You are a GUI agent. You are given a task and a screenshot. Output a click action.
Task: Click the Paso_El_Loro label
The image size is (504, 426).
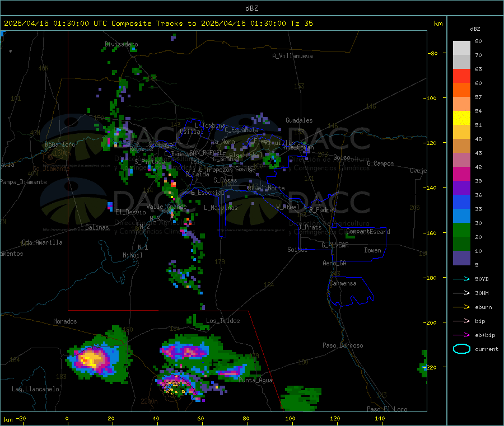[387, 409]
